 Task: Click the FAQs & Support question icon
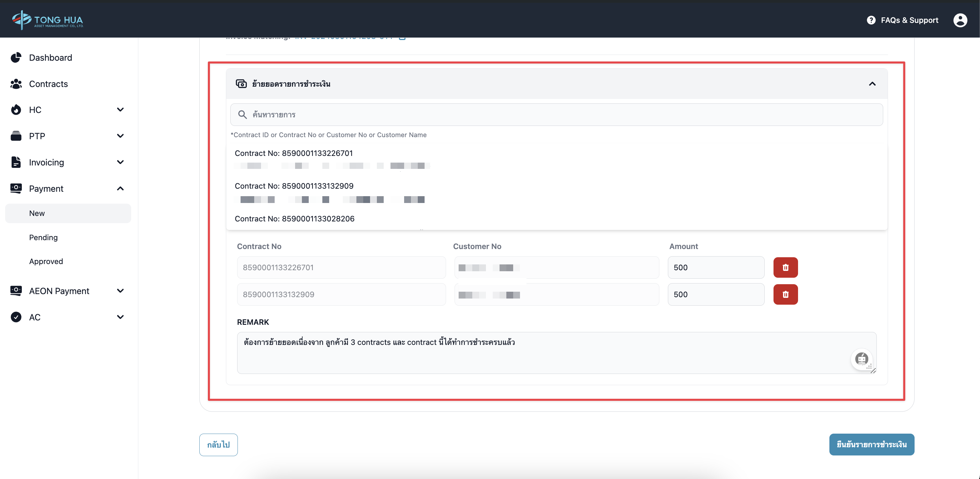tap(871, 20)
